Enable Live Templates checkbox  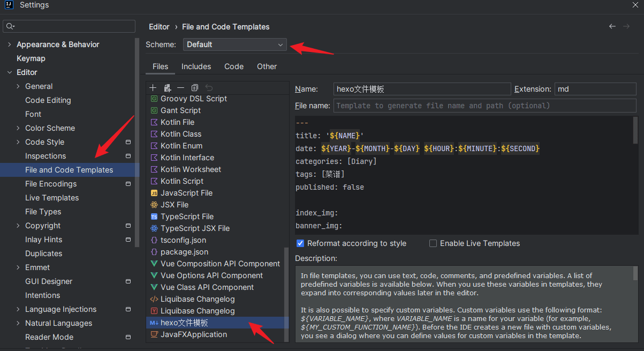point(433,243)
